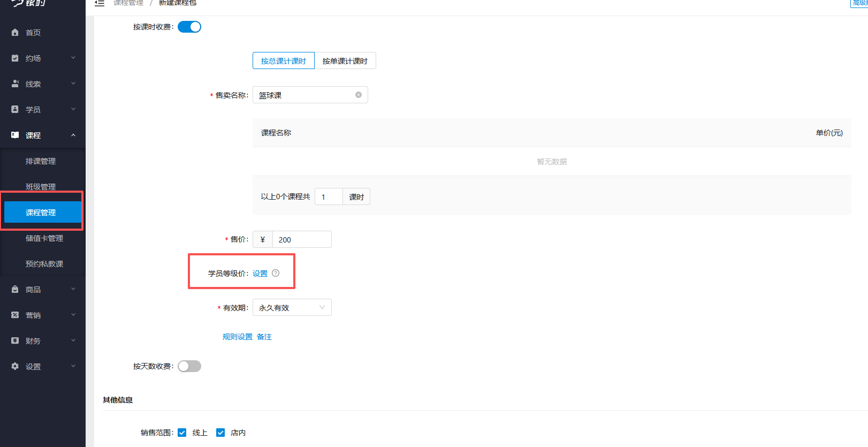Collapse the sidebar with the menu-fold icon
This screenshot has width=868, height=447.
click(100, 3)
